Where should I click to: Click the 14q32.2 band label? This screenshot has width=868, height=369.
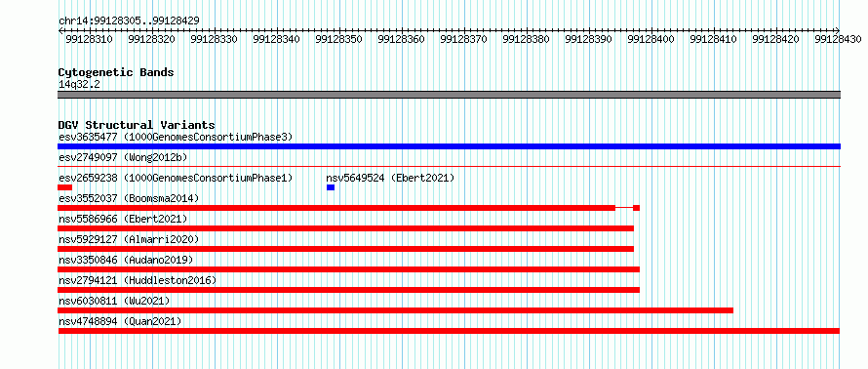(79, 85)
